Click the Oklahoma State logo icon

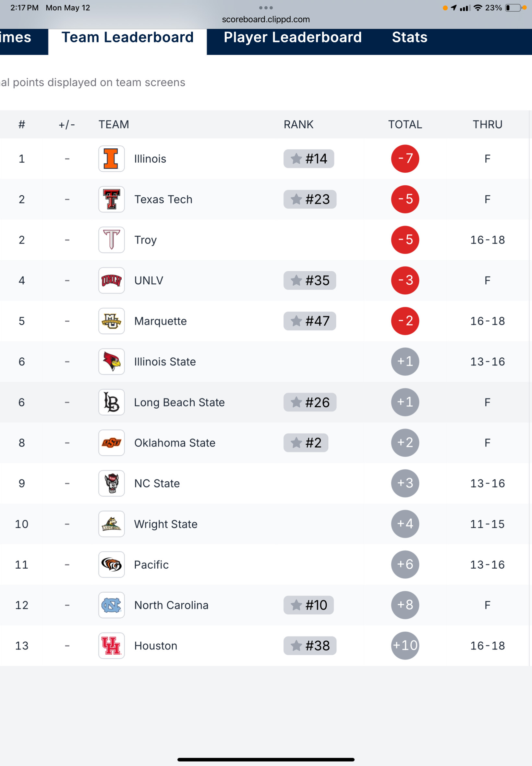tap(111, 443)
